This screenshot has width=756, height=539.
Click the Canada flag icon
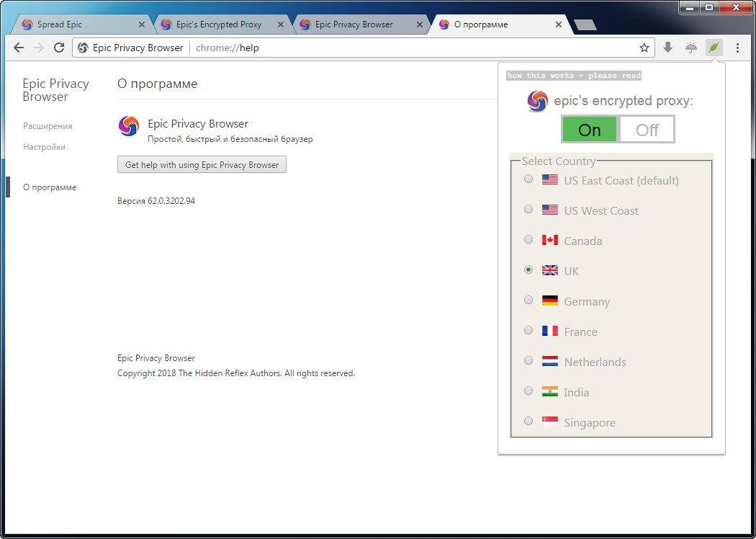point(549,240)
